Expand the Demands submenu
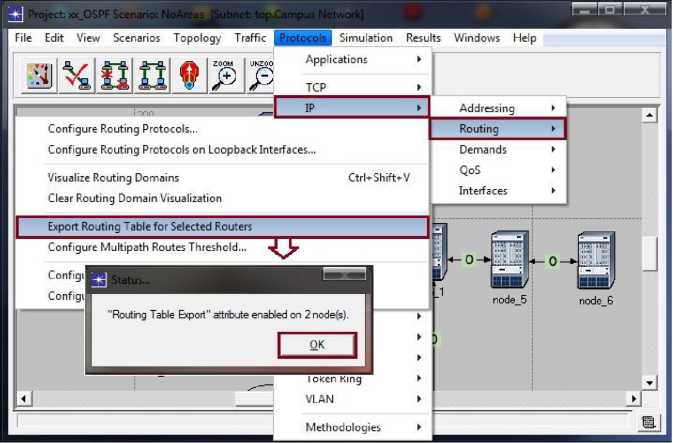Viewport: 673px width, 443px height. pos(498,149)
